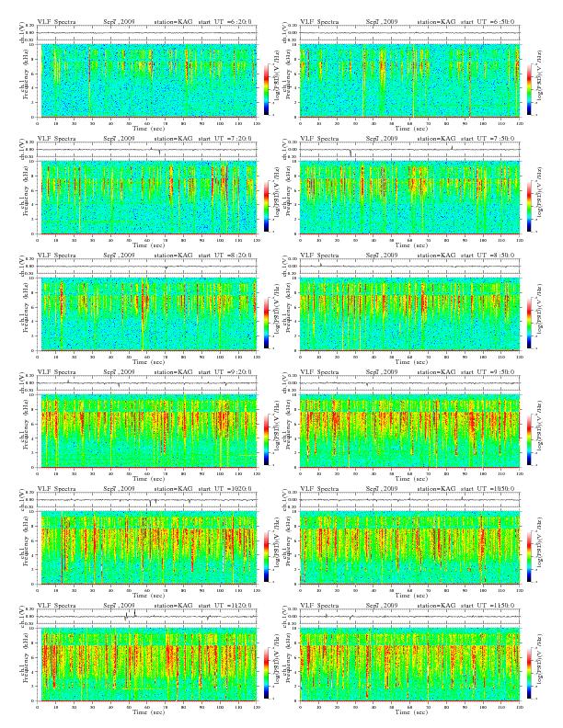The image size is (563, 728).
Task: Click the UT 10:50:0 spectrogram image
Action: tap(410, 548)
